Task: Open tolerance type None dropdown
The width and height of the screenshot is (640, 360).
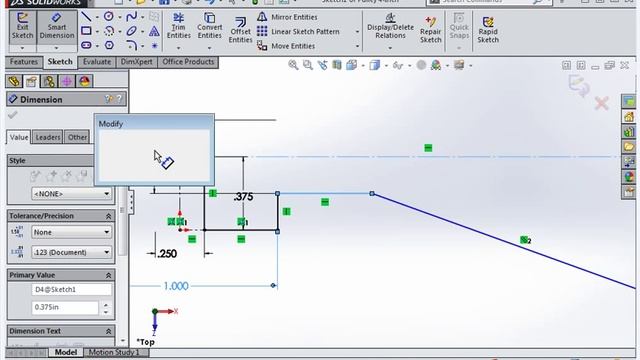Action: 71,232
